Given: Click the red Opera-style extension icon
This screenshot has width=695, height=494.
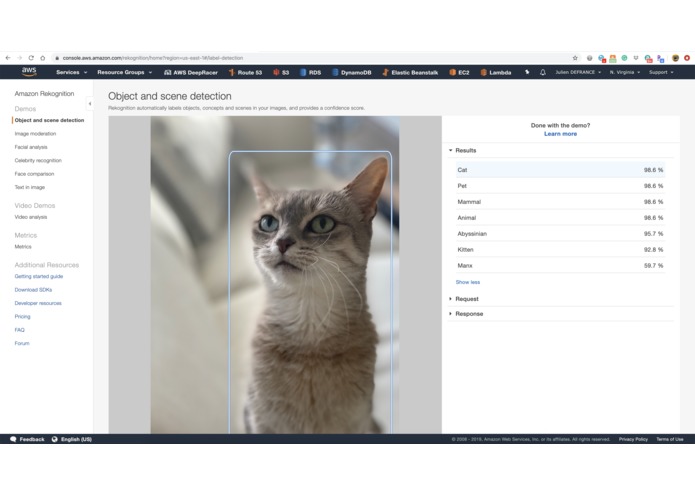Looking at the screenshot, I should [x=687, y=58].
